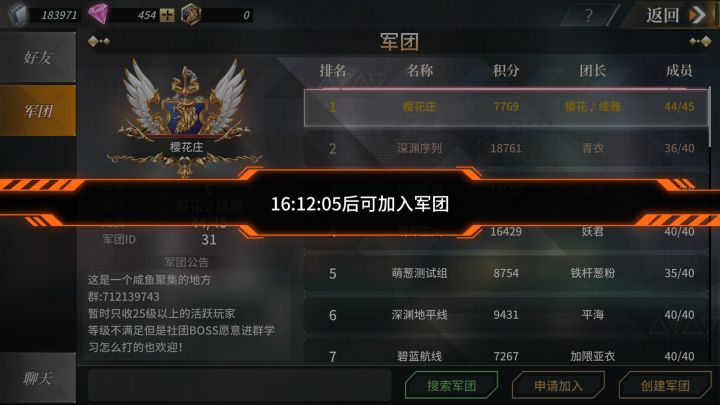The width and height of the screenshot is (720, 405).
Task: Click the 申请加入 button
Action: tap(558, 385)
